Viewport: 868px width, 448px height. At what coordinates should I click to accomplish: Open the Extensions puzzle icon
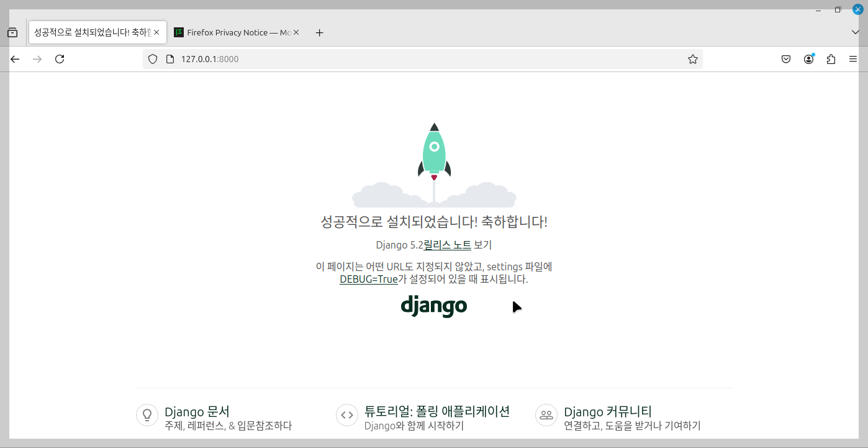click(831, 59)
